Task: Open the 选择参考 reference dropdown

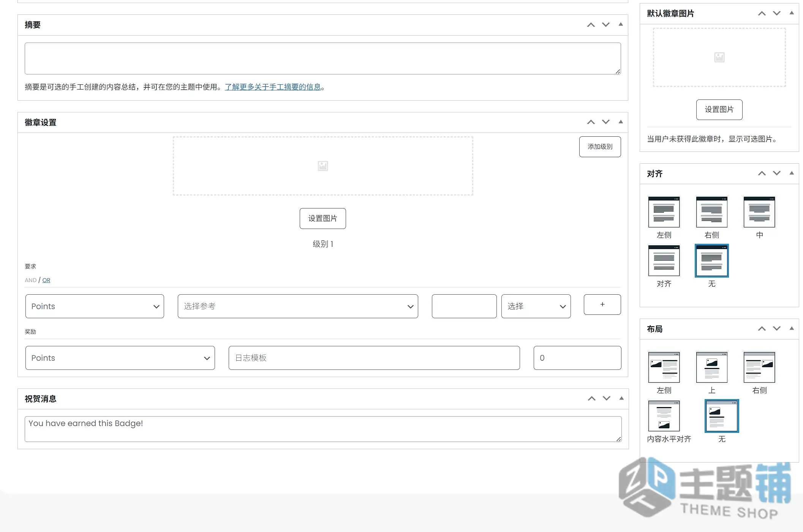Action: tap(298, 306)
